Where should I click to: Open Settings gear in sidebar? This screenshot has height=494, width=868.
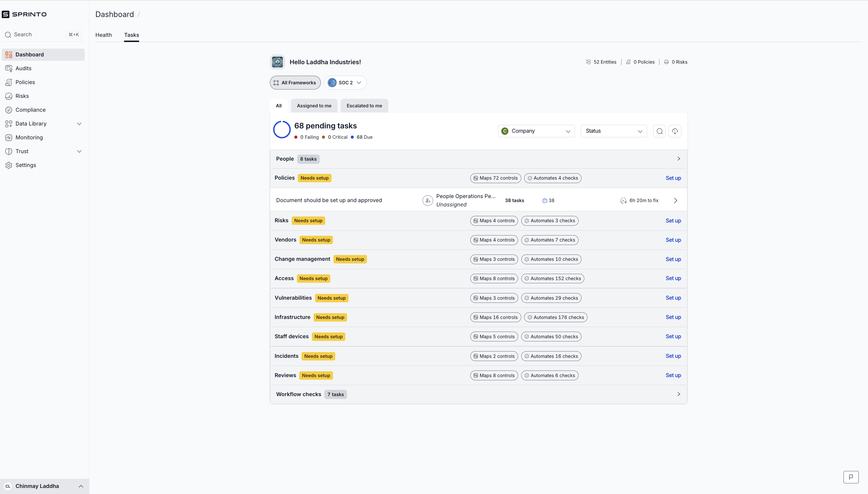coord(25,165)
